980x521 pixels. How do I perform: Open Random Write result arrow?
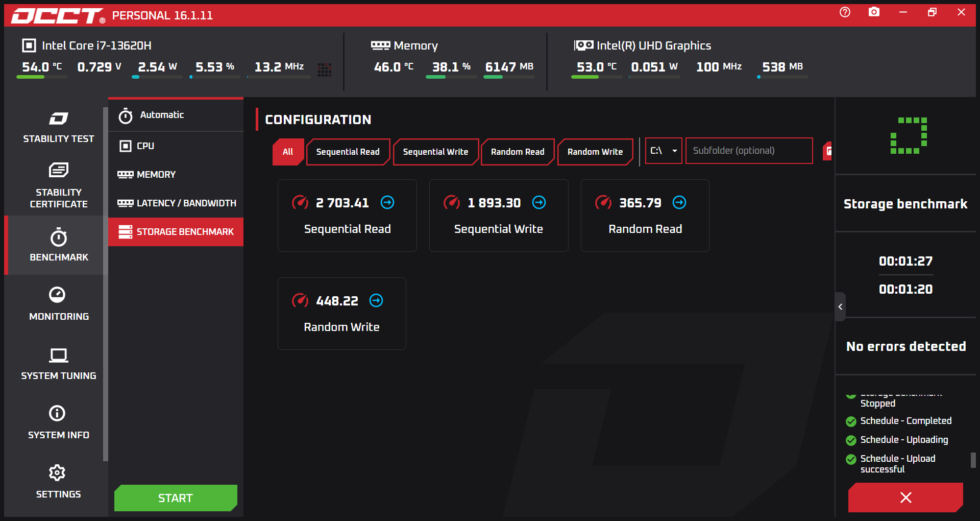point(376,301)
